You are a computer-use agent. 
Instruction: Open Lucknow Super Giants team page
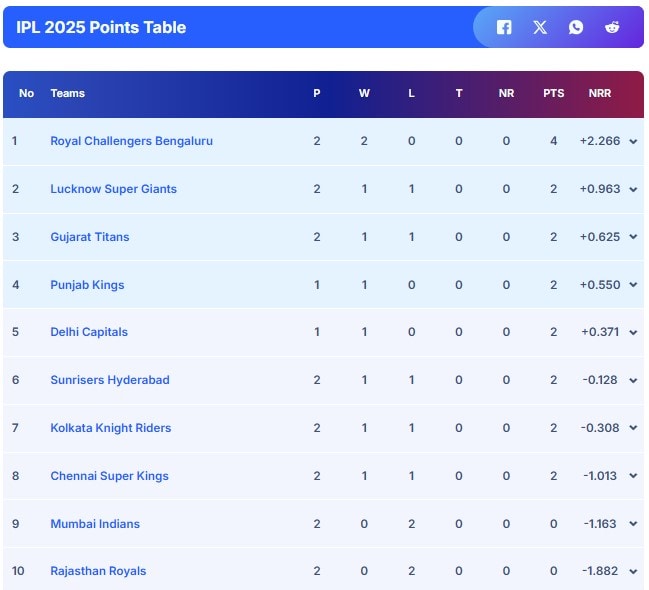[x=113, y=189]
